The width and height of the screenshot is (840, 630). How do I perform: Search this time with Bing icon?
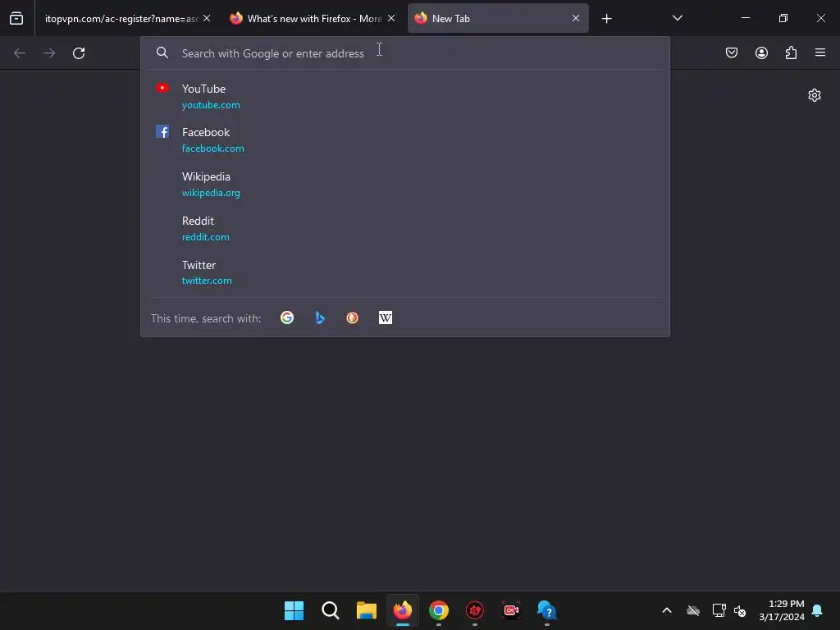click(x=320, y=317)
